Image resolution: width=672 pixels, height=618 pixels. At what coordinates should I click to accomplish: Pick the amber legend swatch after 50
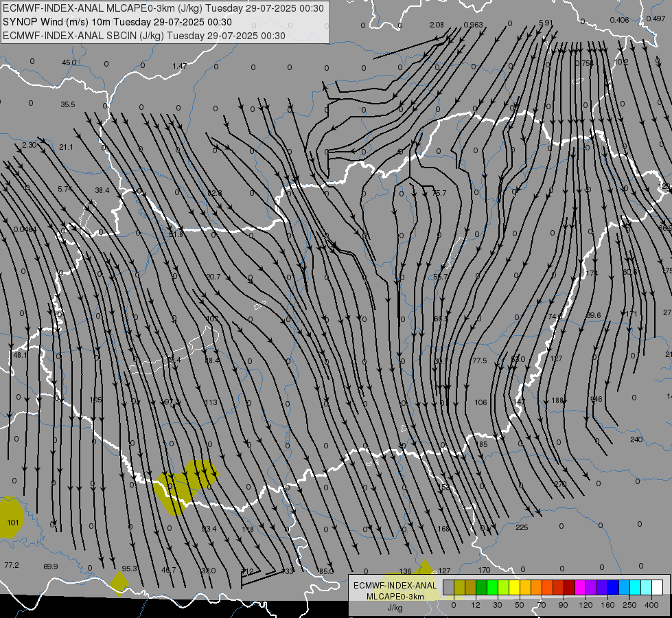coord(525,587)
